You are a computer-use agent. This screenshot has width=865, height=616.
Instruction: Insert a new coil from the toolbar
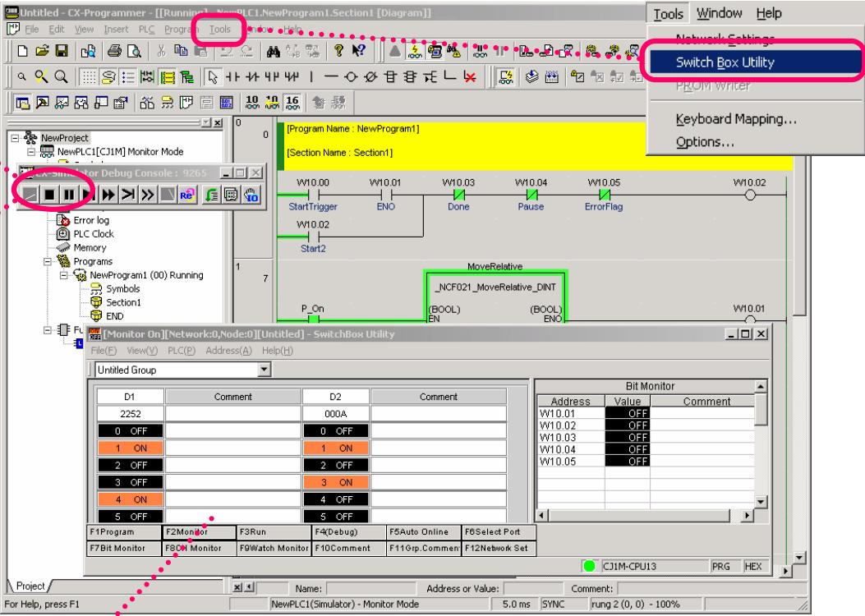point(350,77)
